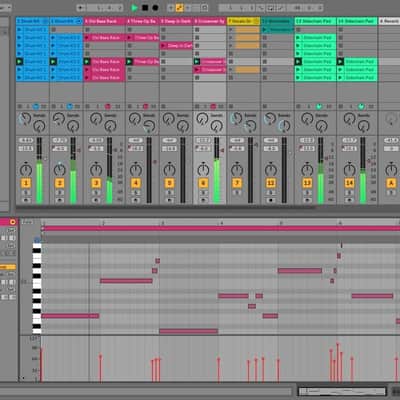Image resolution: width=400 pixels, height=400 pixels.
Task: Arm track 3 for recording
Action: click(x=96, y=200)
